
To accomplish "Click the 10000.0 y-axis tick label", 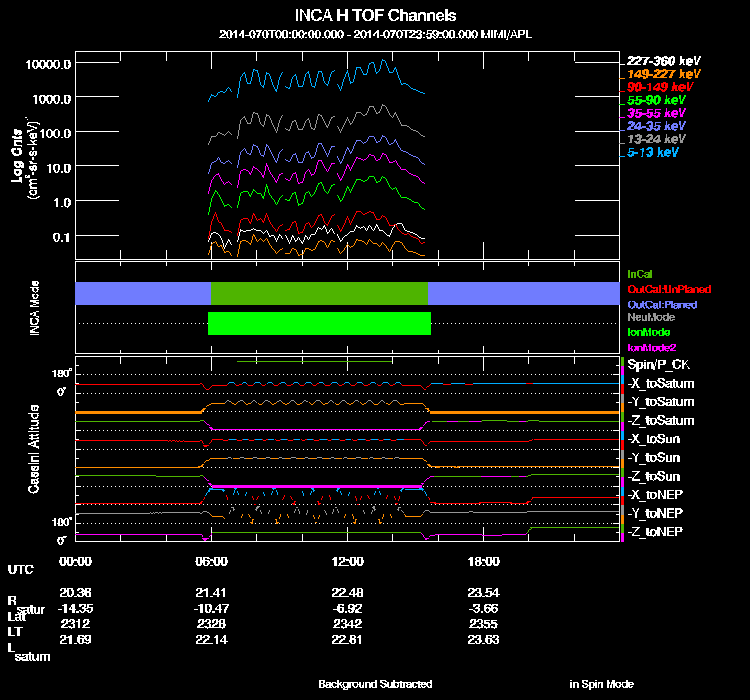I will 49,64.
